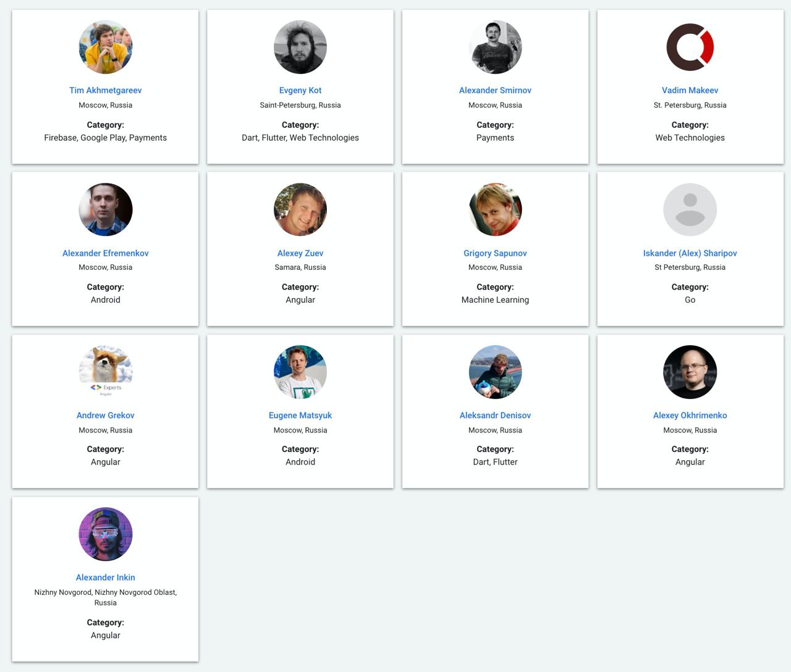The image size is (791, 672).
Task: Click Alexey Zuev's avatar picture
Action: (300, 209)
